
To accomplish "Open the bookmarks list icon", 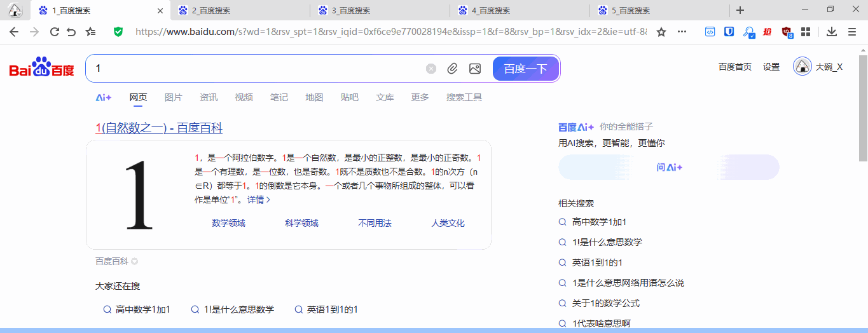I will pos(91,32).
